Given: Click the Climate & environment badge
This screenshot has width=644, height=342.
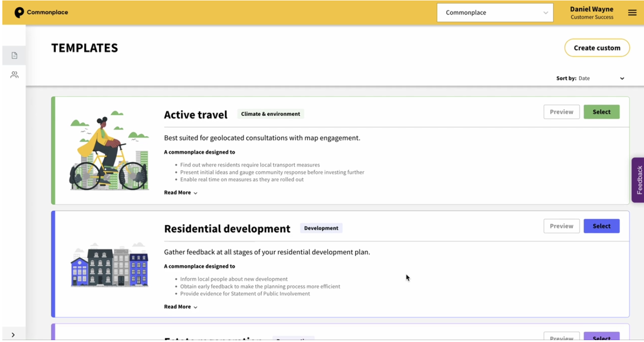Looking at the screenshot, I should click(271, 114).
